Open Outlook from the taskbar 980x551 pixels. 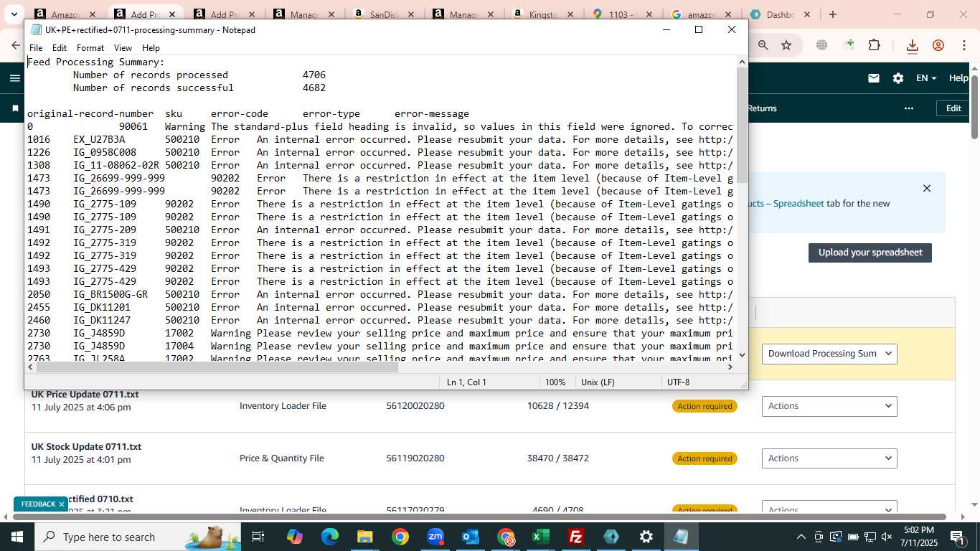pyautogui.click(x=471, y=537)
